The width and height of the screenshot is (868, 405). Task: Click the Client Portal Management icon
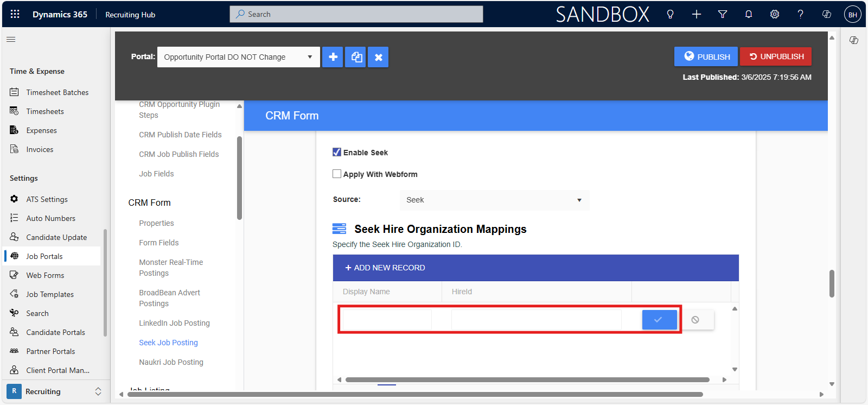[x=14, y=370]
